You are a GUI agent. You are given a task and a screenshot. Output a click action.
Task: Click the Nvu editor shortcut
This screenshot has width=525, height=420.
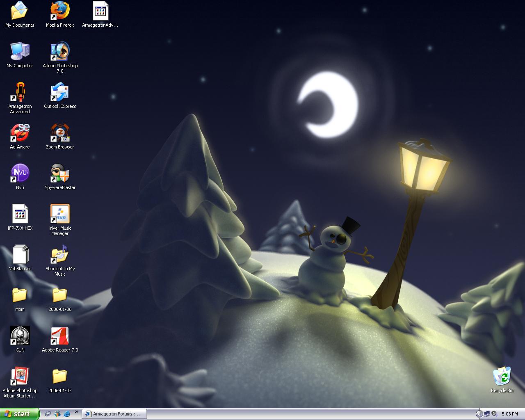click(x=20, y=173)
